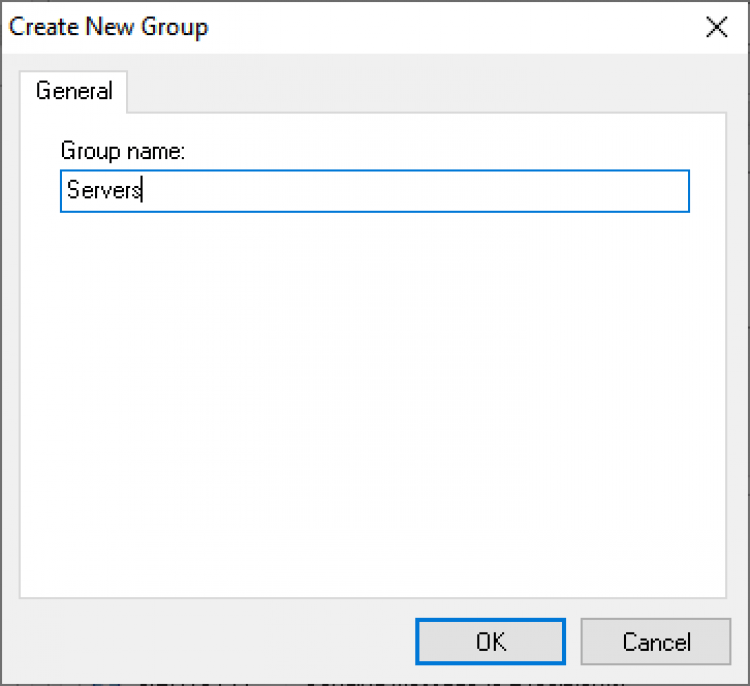Click the right end of Group name field
Viewport: 750px width, 686px height.
(670, 191)
